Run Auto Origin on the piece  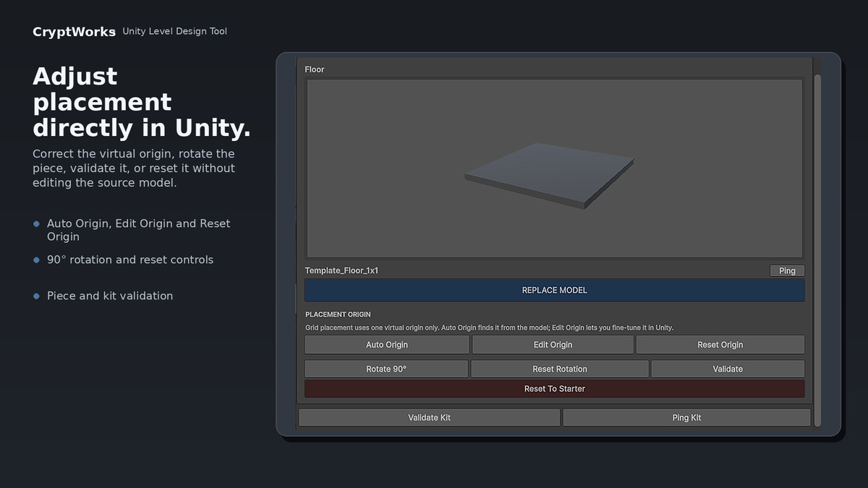coord(387,345)
